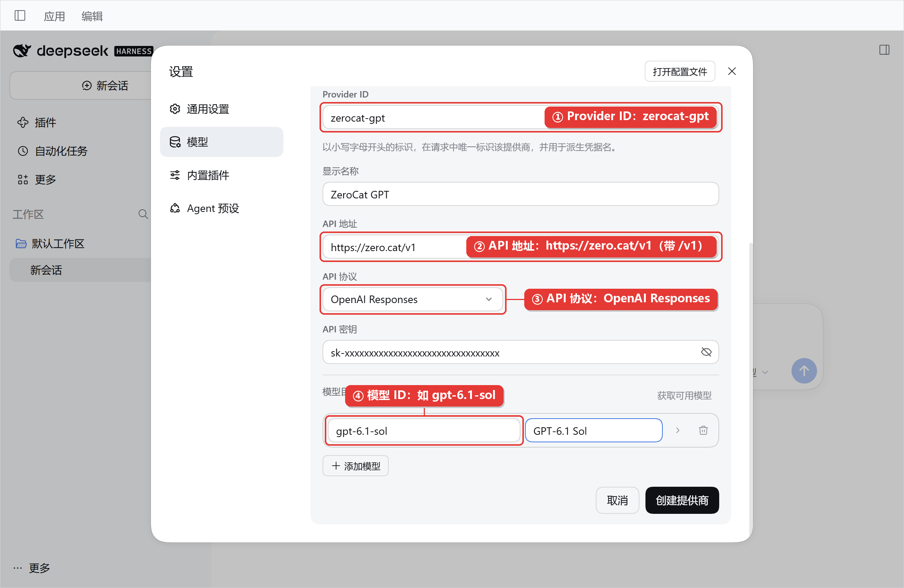
Task: Click the 创建提供商 button
Action: click(x=682, y=500)
